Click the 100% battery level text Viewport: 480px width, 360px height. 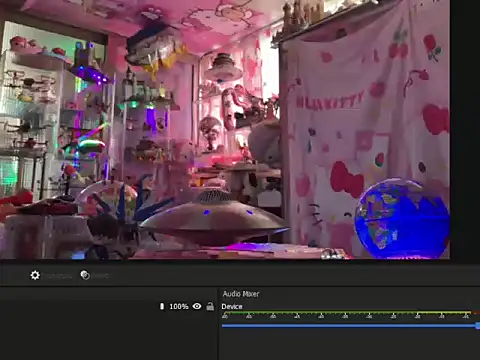click(179, 306)
